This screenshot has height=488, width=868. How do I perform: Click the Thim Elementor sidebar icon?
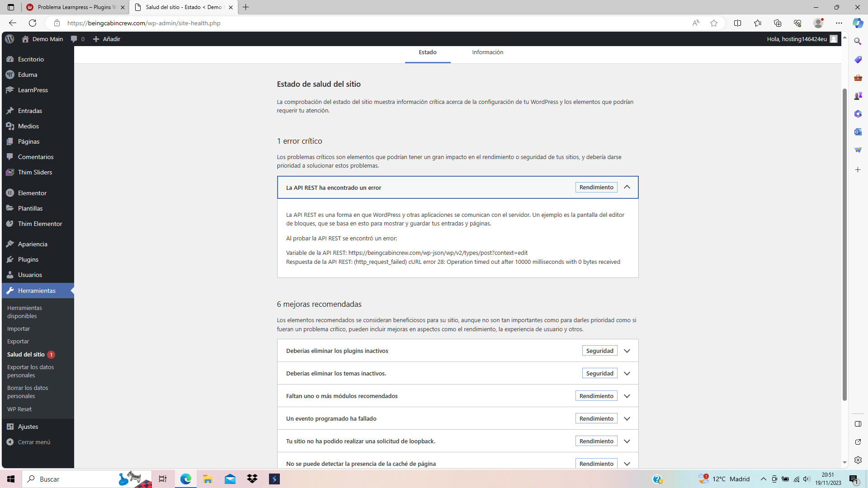(x=10, y=224)
